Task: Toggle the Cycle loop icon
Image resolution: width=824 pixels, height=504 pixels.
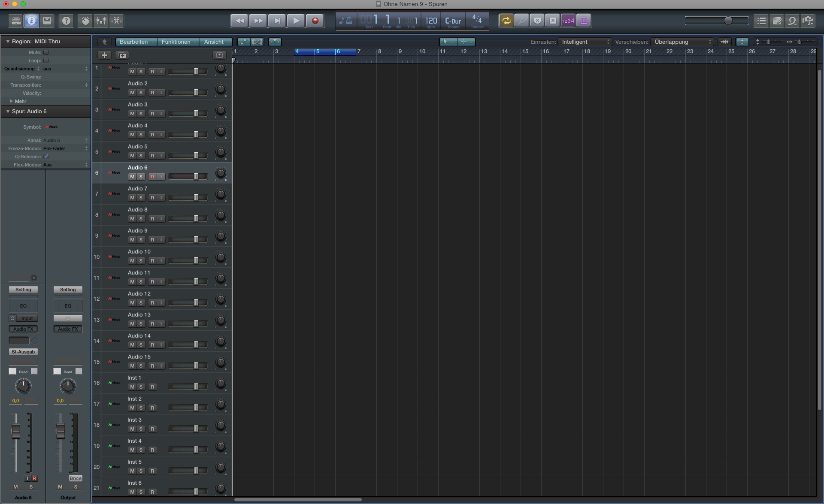Action: point(506,20)
